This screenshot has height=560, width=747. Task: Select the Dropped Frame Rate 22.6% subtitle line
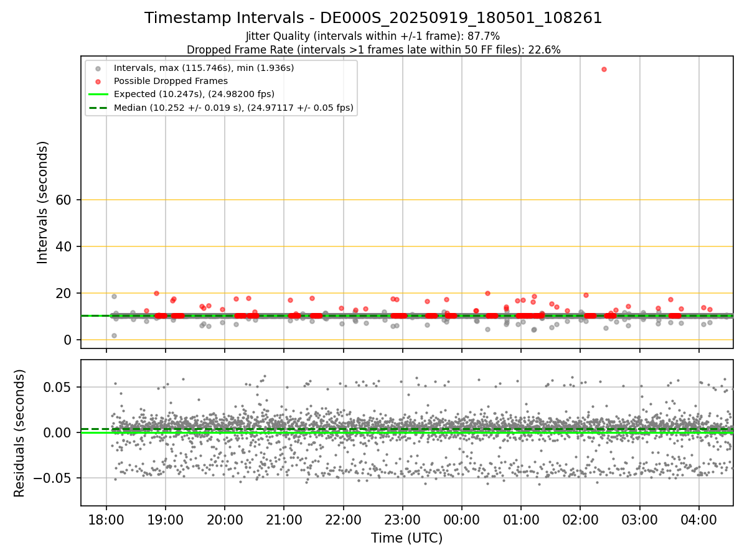[x=374, y=50]
